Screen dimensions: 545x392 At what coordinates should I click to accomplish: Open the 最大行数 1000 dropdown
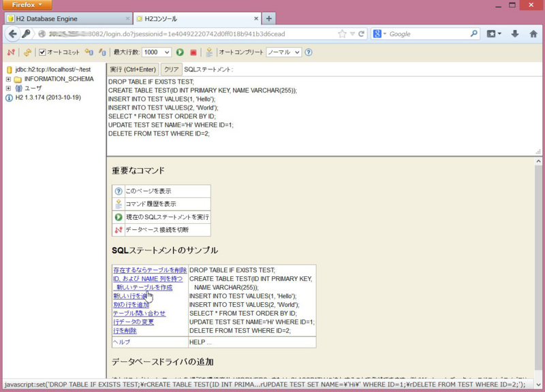click(x=157, y=52)
